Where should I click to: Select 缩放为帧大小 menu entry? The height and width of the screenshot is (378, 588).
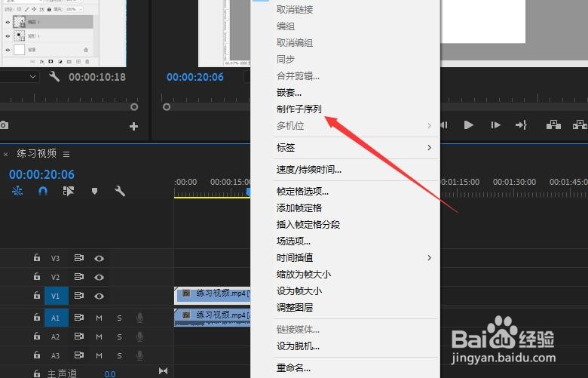click(303, 274)
